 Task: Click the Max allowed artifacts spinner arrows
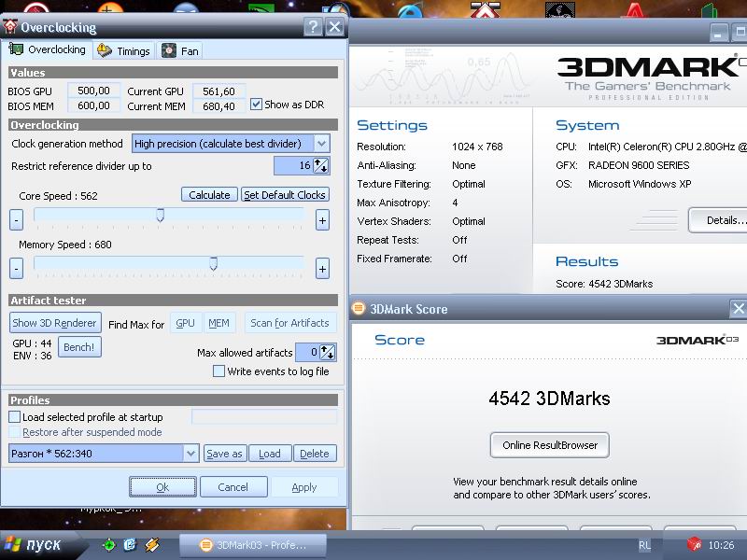[x=328, y=353]
